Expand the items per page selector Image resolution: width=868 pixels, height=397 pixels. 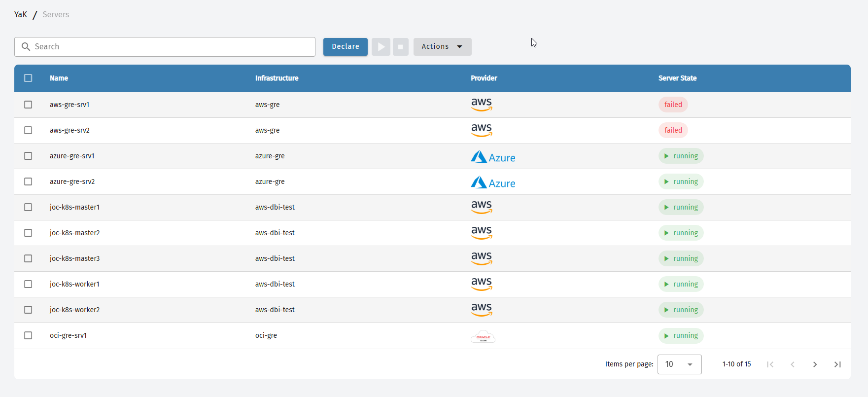679,364
